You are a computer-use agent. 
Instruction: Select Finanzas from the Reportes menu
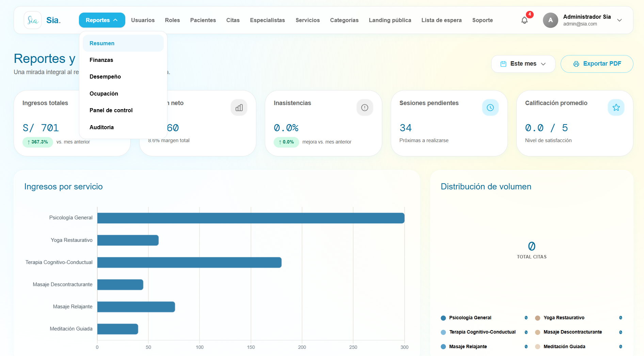coord(123,60)
